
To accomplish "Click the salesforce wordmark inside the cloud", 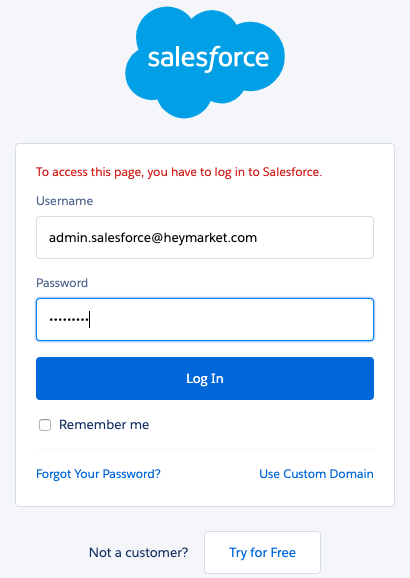I will 208,58.
